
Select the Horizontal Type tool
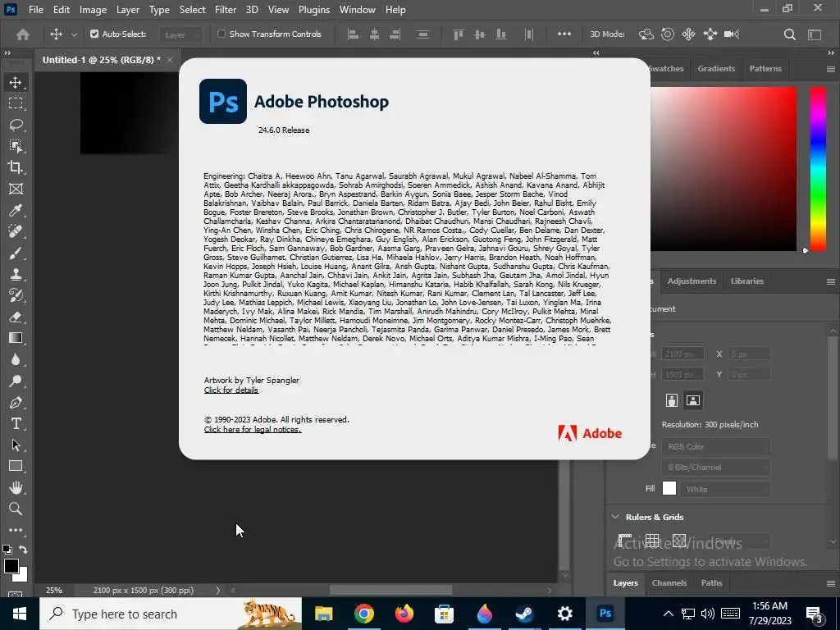tap(16, 424)
